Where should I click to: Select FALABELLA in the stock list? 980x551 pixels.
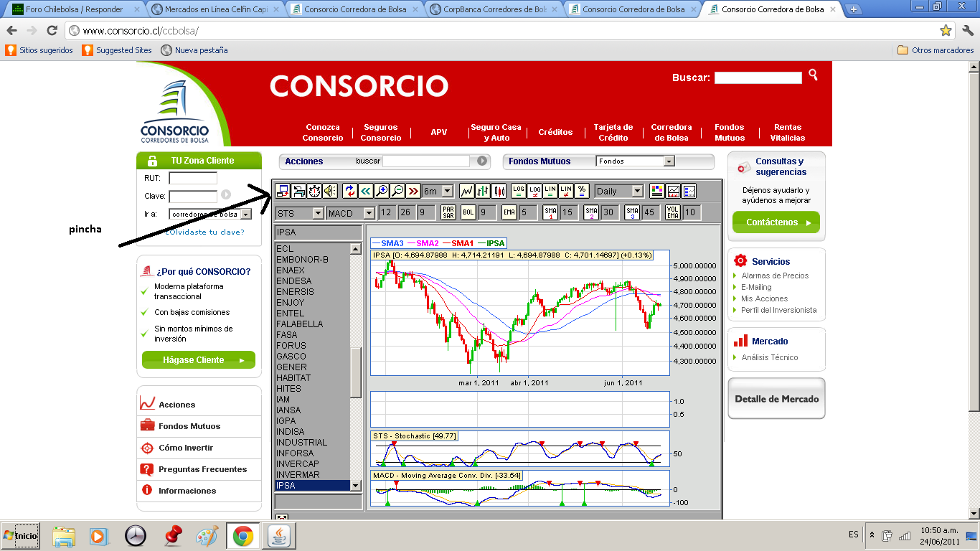[x=312, y=324]
